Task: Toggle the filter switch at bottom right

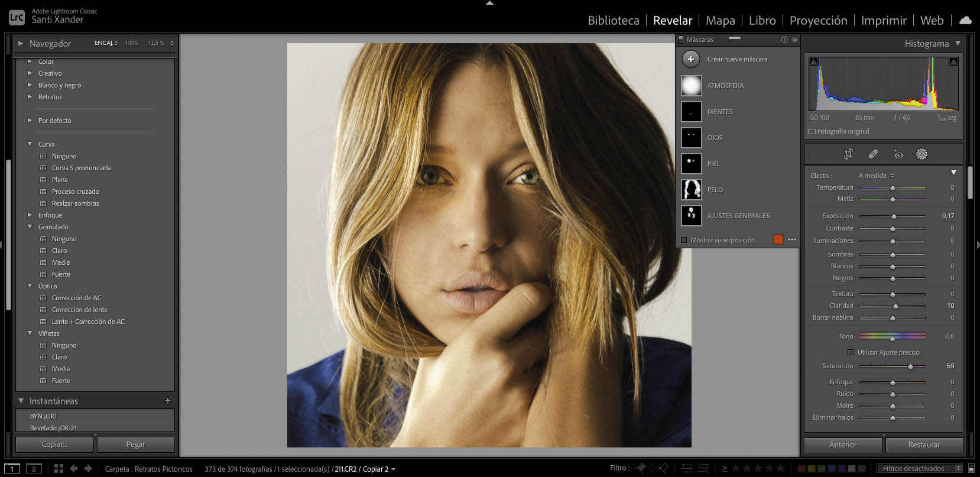Action: (x=971, y=469)
